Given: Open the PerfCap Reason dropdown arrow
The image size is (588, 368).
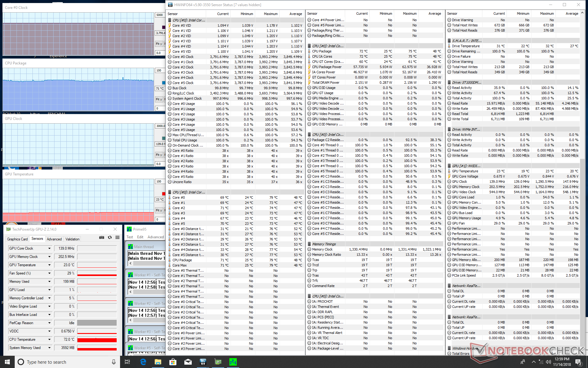Looking at the screenshot, I should (x=49, y=323).
